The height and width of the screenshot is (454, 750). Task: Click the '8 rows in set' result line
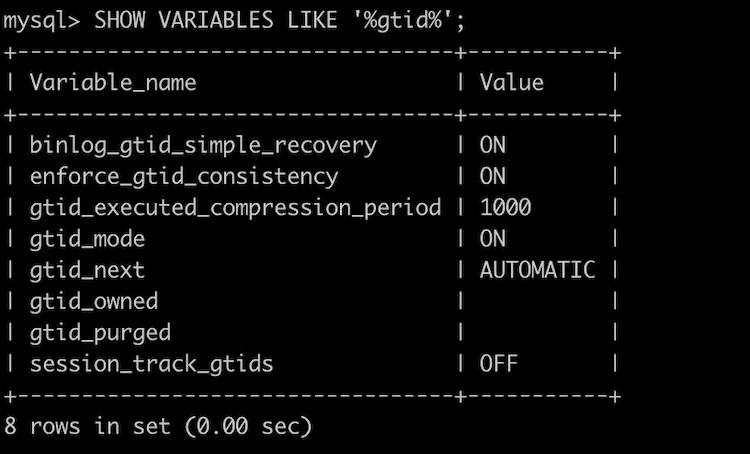pos(158,426)
